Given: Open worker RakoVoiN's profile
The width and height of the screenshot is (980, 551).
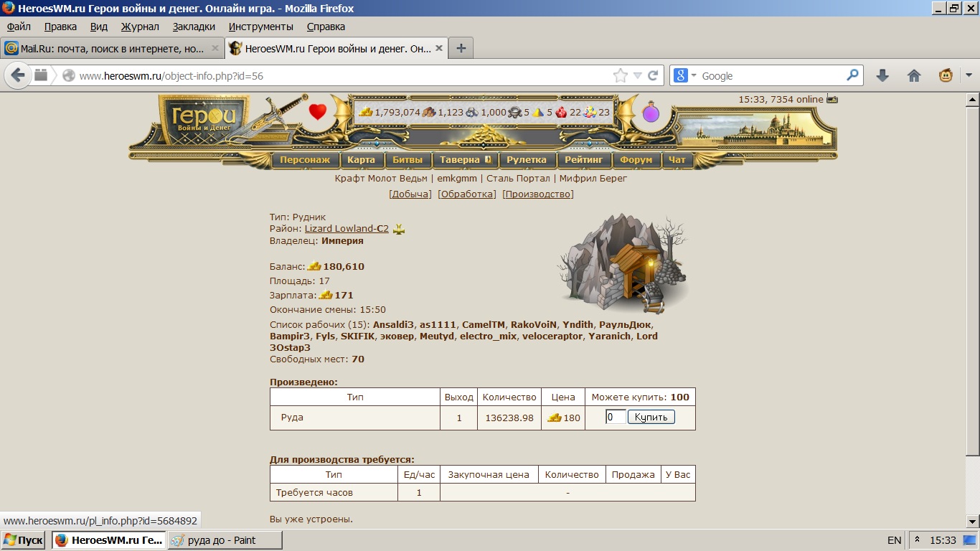Looking at the screenshot, I should coord(534,325).
